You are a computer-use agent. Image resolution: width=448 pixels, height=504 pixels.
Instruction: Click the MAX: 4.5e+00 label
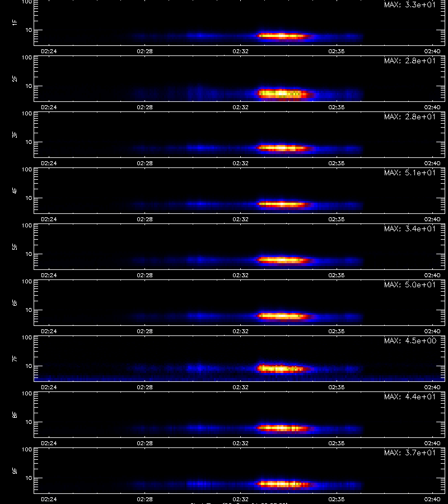410,340
